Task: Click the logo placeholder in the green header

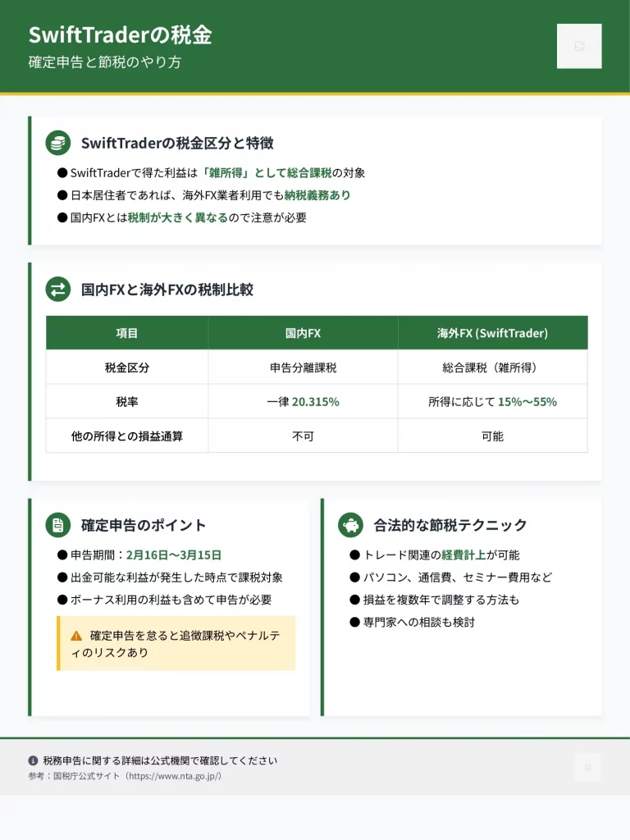Action: pos(578,46)
